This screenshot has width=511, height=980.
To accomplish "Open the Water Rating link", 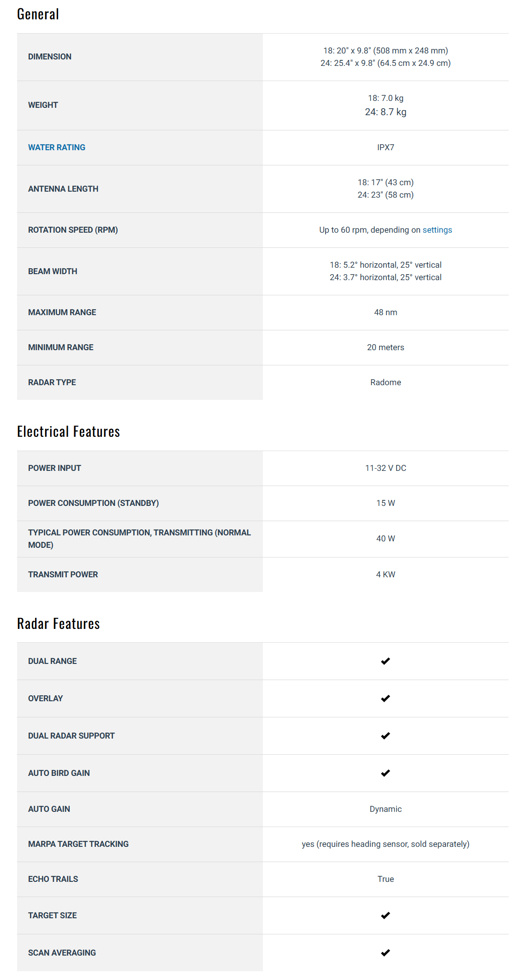I will (57, 147).
